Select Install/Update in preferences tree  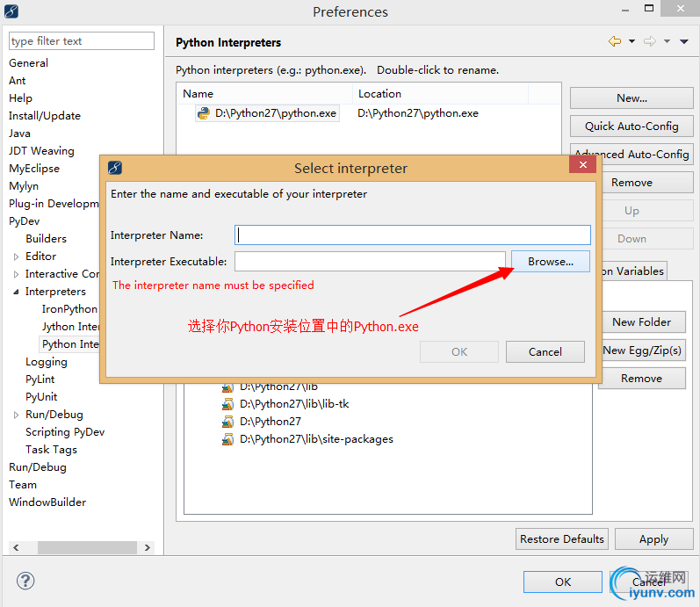click(45, 116)
